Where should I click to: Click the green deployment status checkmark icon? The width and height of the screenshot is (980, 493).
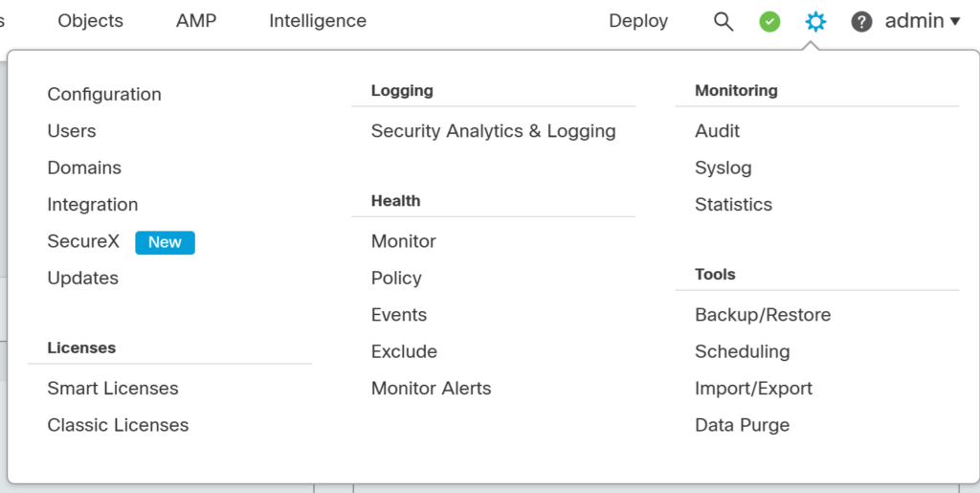tap(769, 21)
